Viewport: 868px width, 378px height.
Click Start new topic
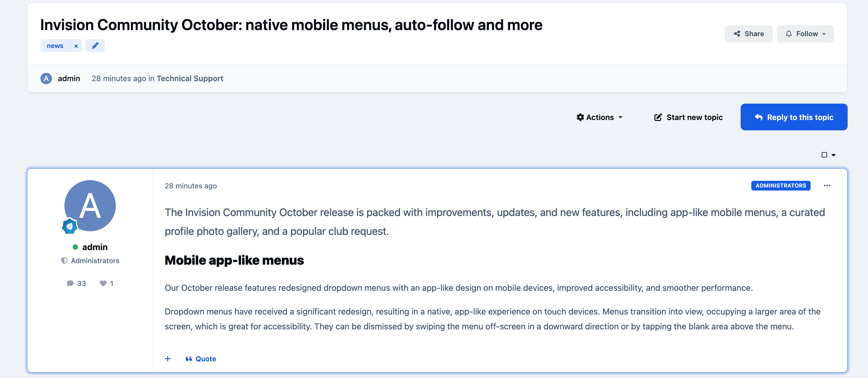tap(688, 117)
